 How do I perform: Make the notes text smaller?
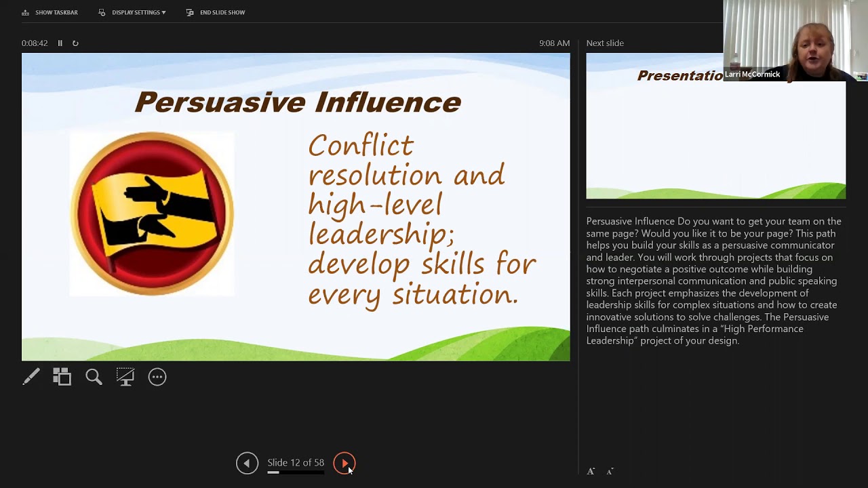click(610, 471)
